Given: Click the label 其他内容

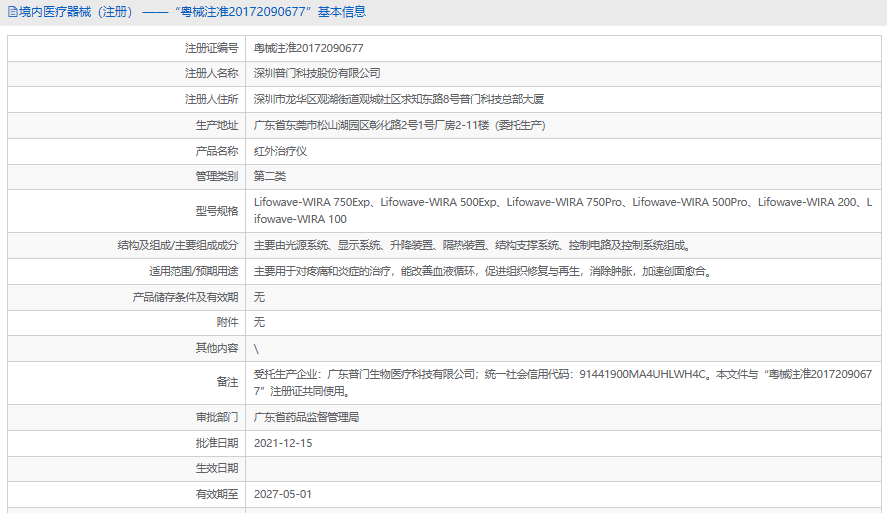Looking at the screenshot, I should pyautogui.click(x=217, y=348).
